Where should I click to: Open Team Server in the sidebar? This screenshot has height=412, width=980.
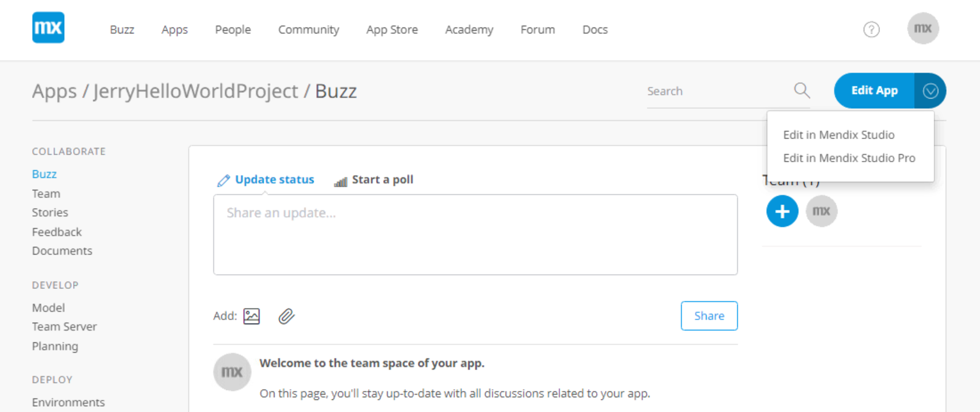[x=64, y=326]
